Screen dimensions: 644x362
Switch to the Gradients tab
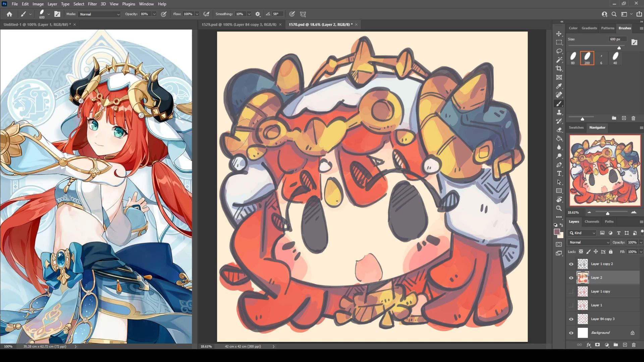[589, 28]
